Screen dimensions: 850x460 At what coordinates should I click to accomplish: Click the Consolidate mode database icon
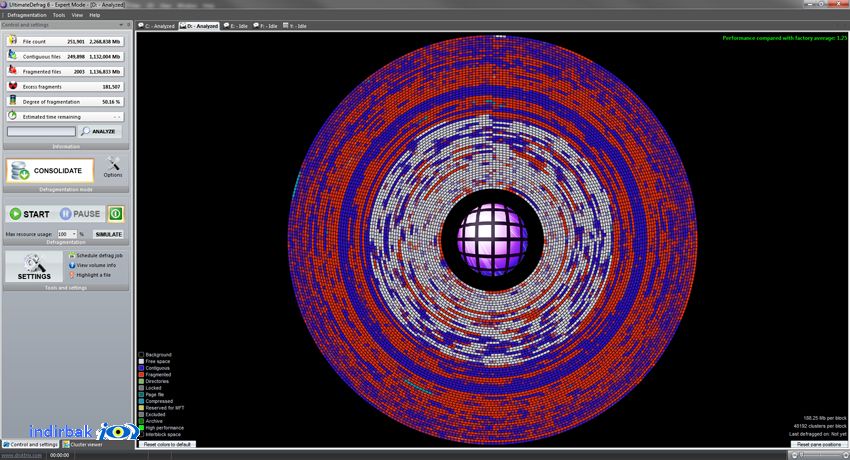20,170
